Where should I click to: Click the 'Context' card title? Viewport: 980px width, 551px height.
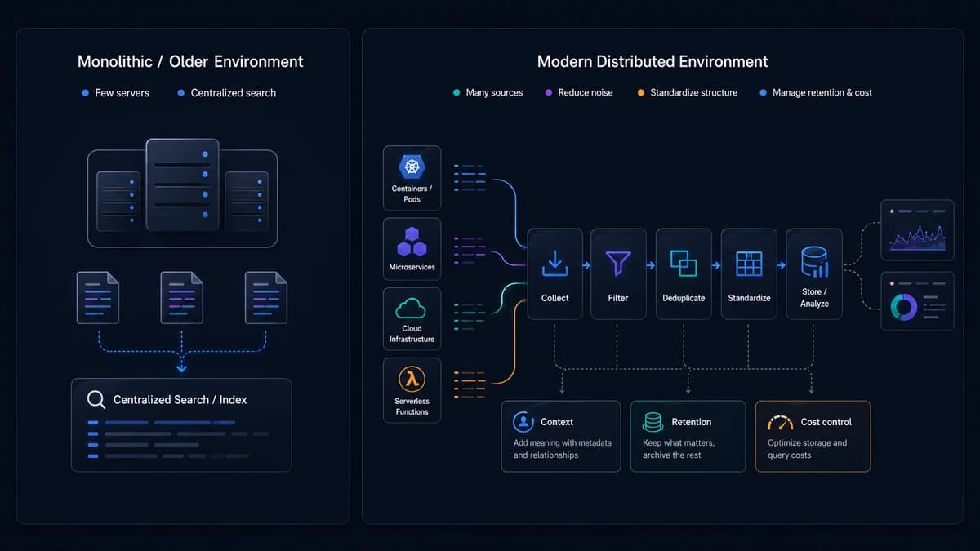pyautogui.click(x=557, y=422)
